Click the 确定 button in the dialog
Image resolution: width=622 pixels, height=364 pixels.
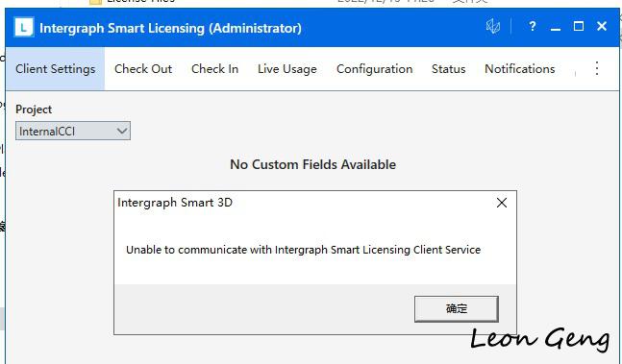(x=457, y=308)
